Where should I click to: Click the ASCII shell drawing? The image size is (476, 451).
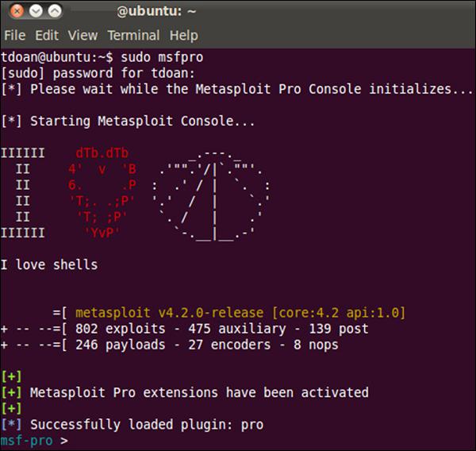(x=211, y=196)
